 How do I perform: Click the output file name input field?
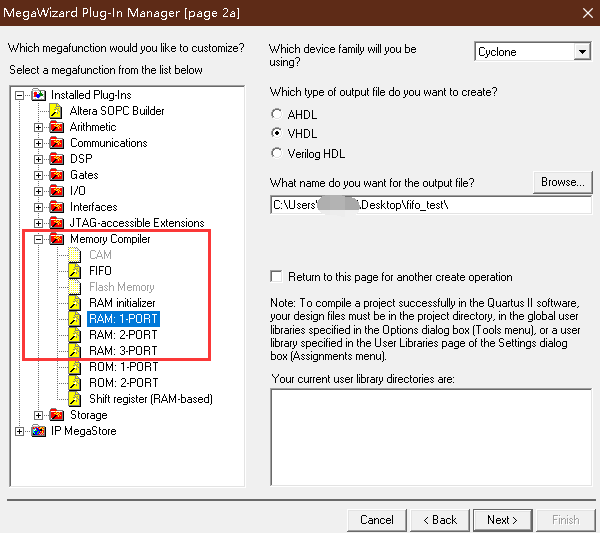pos(431,205)
